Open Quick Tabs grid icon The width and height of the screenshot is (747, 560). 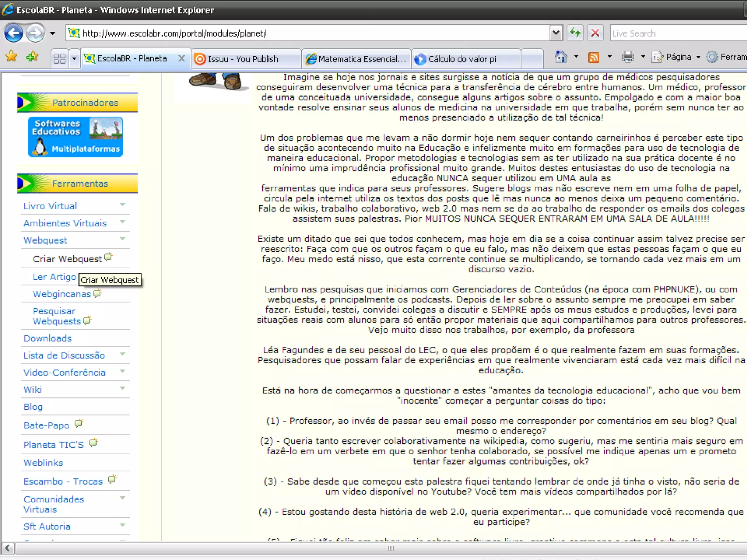(x=59, y=58)
